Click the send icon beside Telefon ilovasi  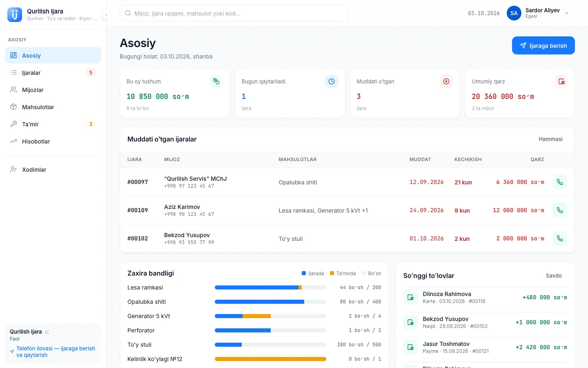pos(12,352)
